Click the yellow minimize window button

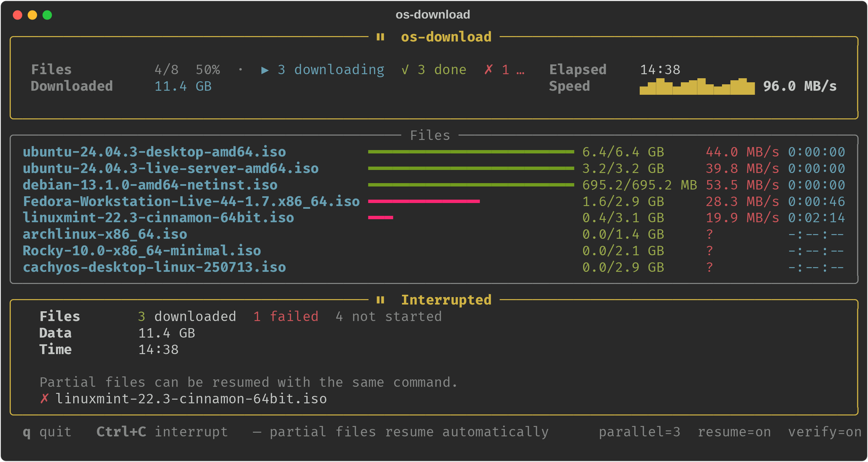tap(32, 15)
